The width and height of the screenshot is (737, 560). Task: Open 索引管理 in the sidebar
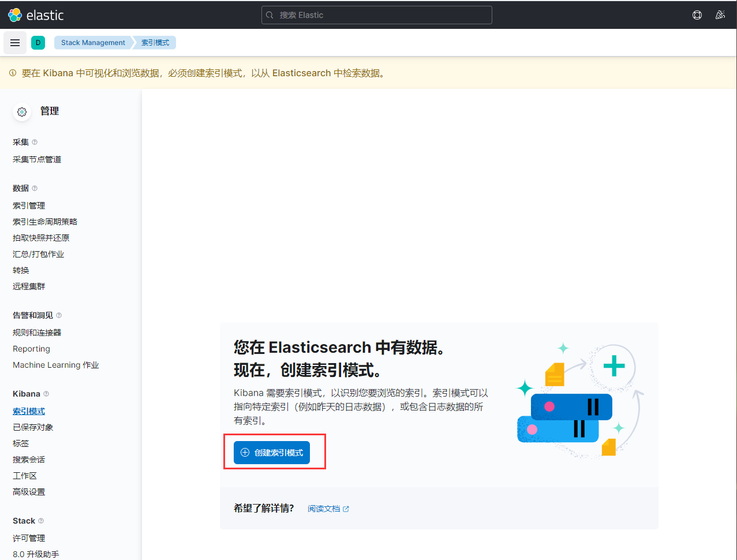point(29,206)
